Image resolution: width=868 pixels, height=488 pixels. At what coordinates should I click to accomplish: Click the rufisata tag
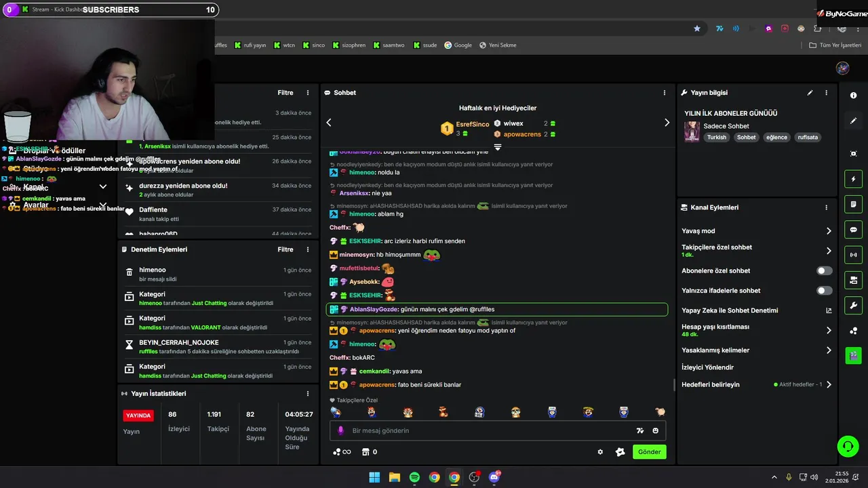(x=808, y=137)
